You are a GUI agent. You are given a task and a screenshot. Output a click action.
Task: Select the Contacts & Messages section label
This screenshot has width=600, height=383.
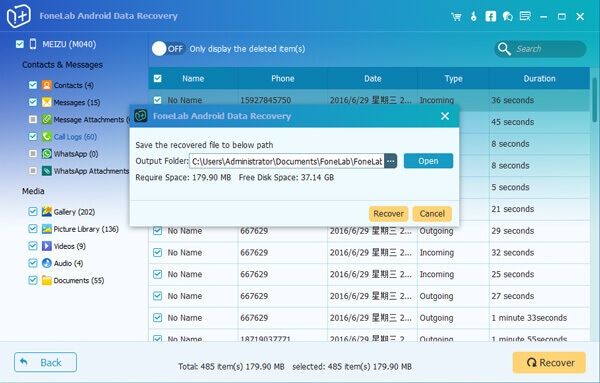click(62, 65)
